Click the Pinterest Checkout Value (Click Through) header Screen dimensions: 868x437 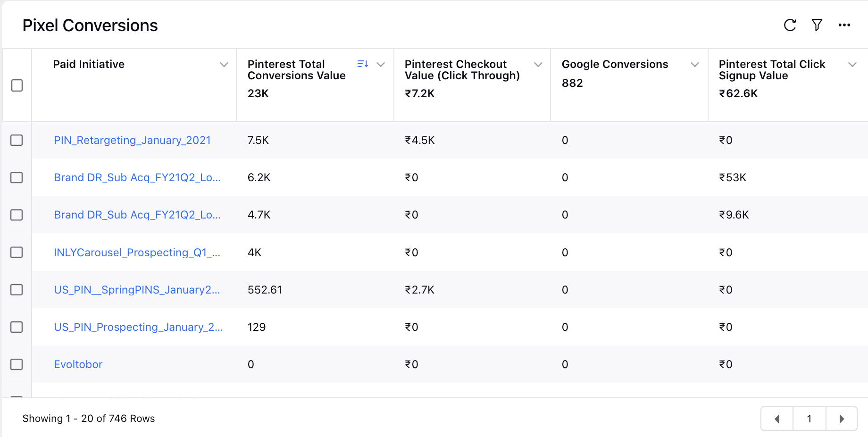462,70
